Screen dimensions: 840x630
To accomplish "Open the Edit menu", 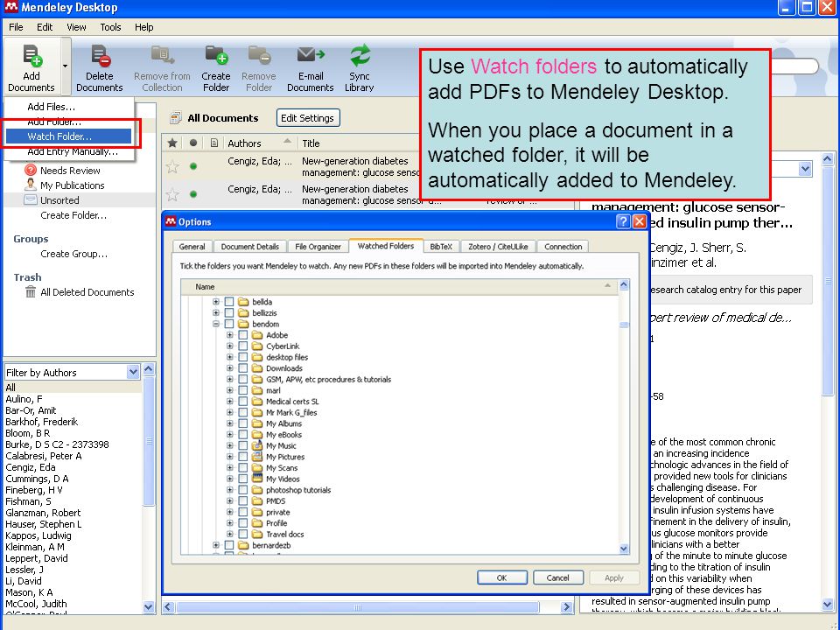I will (45, 27).
